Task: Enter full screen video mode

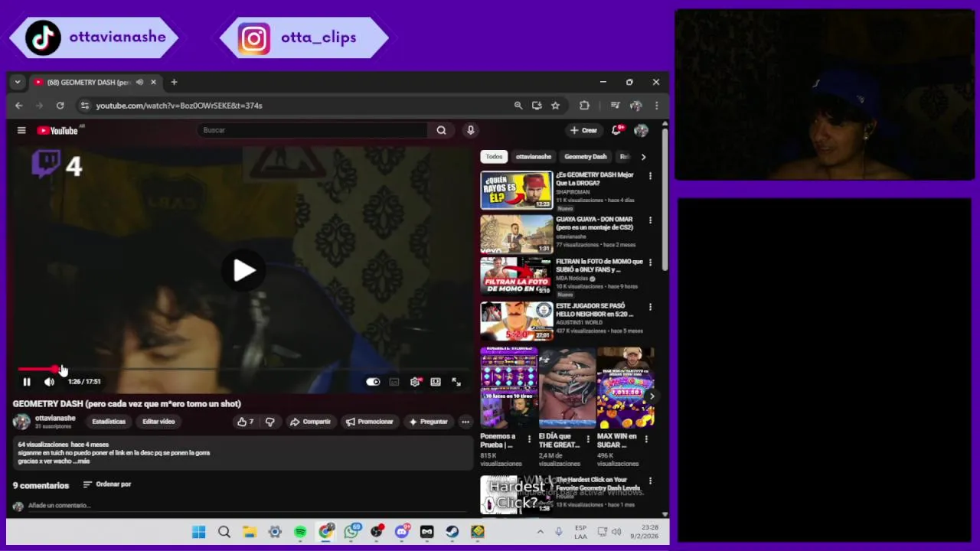Action: pos(456,382)
